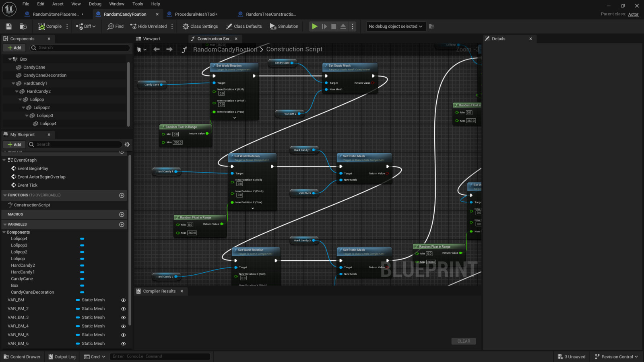644x362 pixels.
Task: Compile the blueprint
Action: 50,27
